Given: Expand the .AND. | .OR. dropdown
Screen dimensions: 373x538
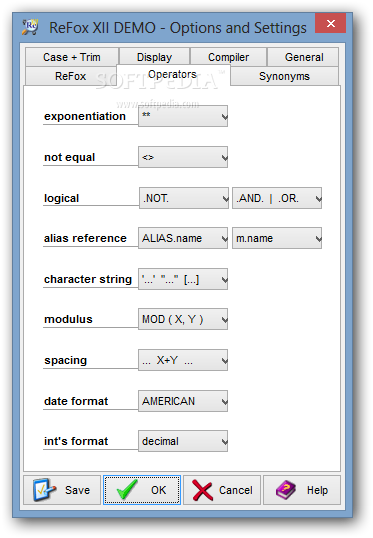Looking at the screenshot, I should pos(277,198).
